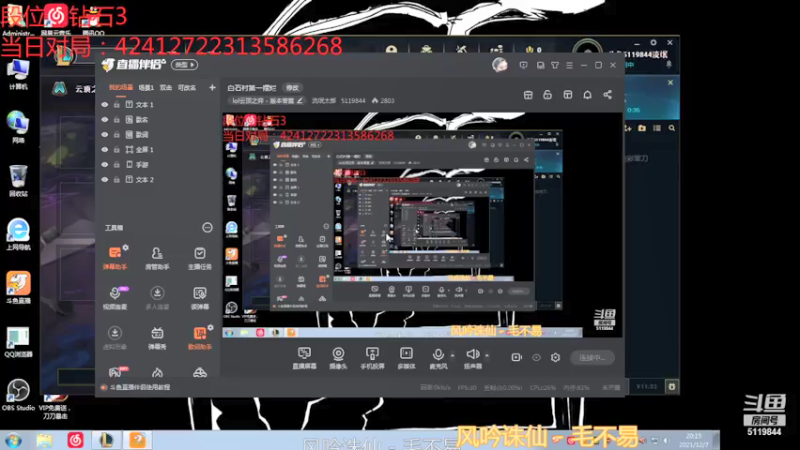800x450 pixels.
Task: Click the save-like icon in title bar
Action: tap(540, 65)
